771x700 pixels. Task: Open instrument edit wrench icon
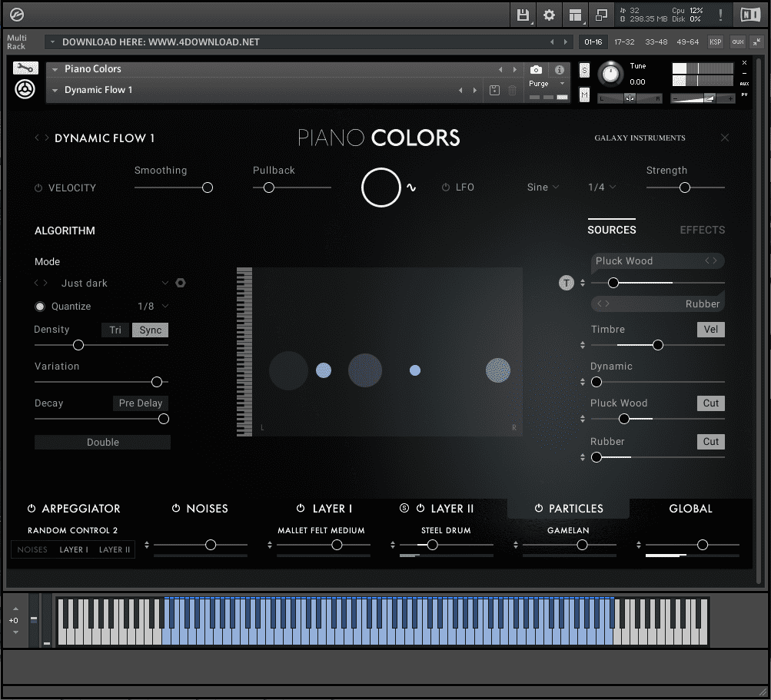[x=25, y=68]
